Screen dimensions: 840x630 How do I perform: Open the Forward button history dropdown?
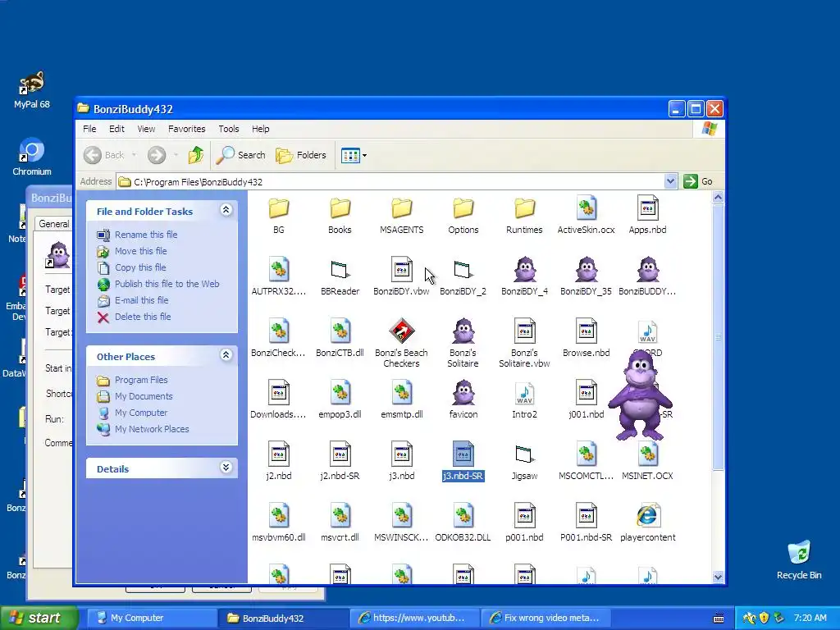[x=176, y=155]
